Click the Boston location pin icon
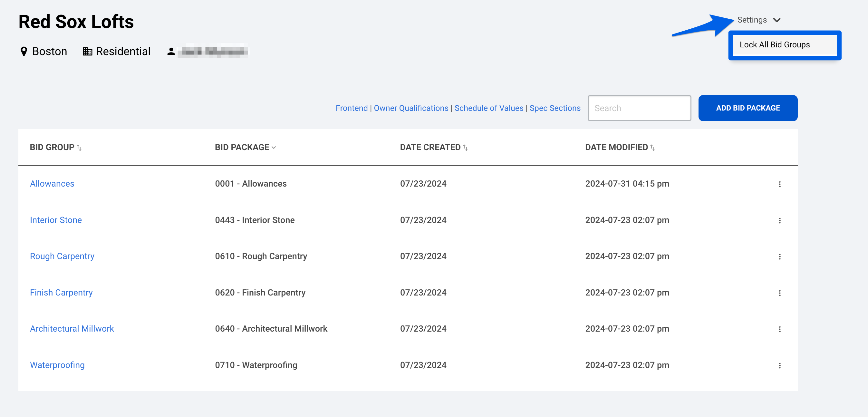Viewport: 868px width, 417px height. (x=24, y=52)
